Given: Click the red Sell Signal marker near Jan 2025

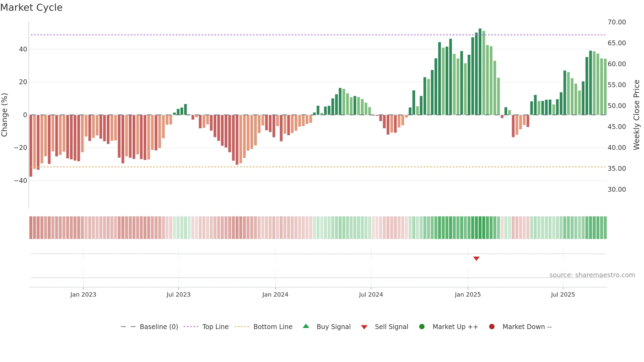Looking at the screenshot, I should point(476,258).
